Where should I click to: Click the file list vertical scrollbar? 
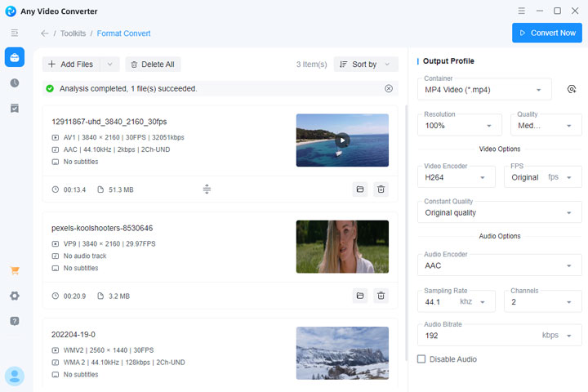[x=406, y=233]
